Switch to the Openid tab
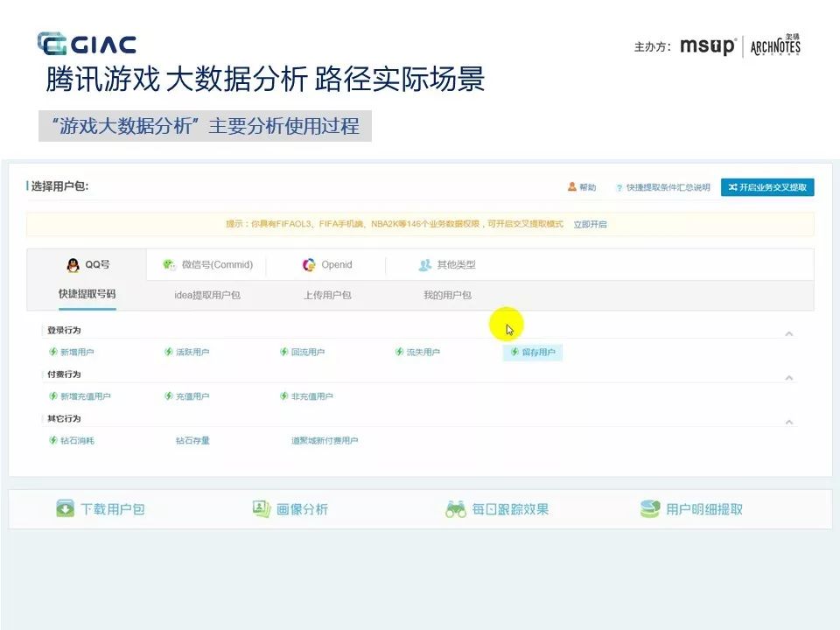Image resolution: width=840 pixels, height=630 pixels. coord(326,264)
